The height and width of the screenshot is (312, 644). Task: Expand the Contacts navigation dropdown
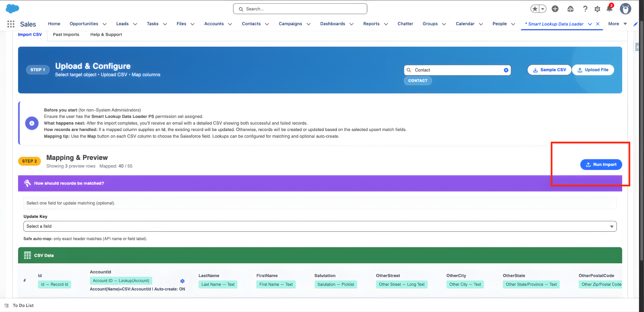(x=267, y=24)
